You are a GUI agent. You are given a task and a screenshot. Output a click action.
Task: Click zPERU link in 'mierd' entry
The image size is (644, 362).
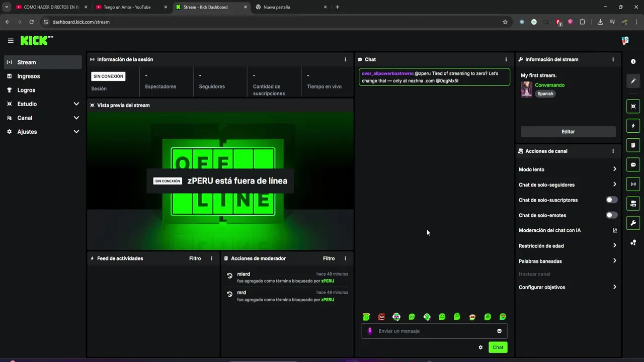click(x=328, y=281)
